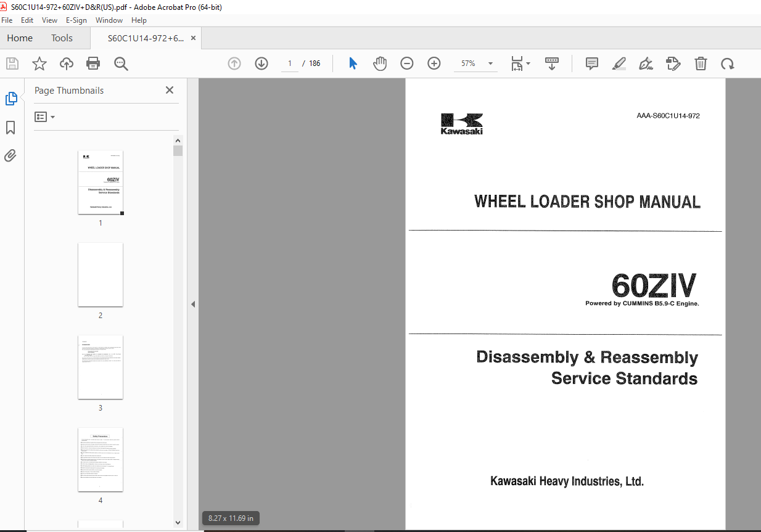The image size is (761, 532).
Task: Click the '60ZIV' model title
Action: pos(654,285)
